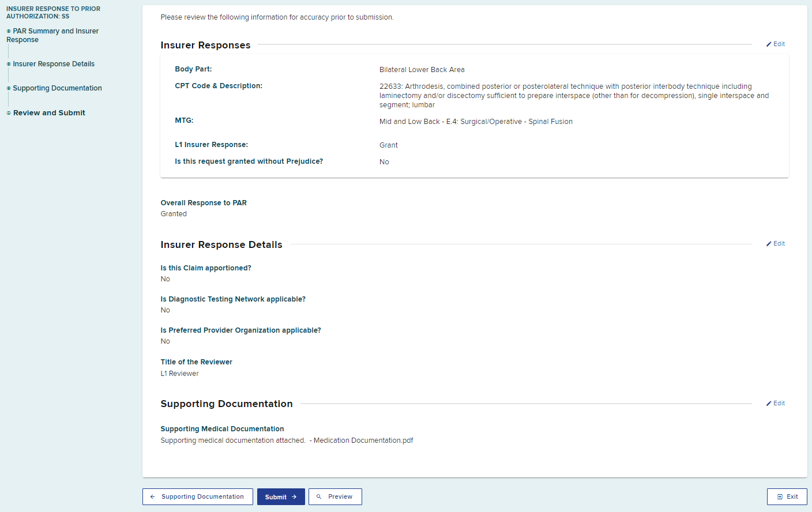Click the back arrow icon in bottom bar

[x=152, y=496]
